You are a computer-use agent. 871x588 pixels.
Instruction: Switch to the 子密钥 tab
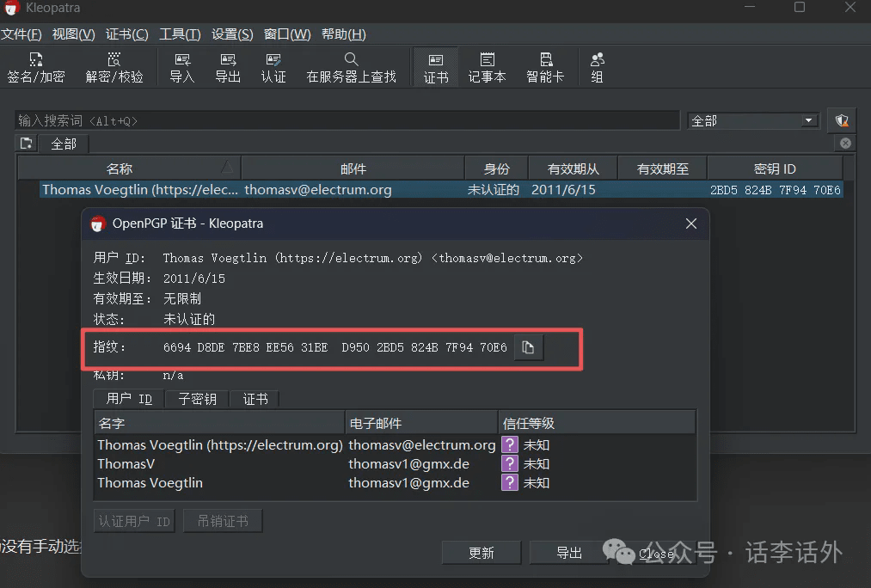point(197,399)
